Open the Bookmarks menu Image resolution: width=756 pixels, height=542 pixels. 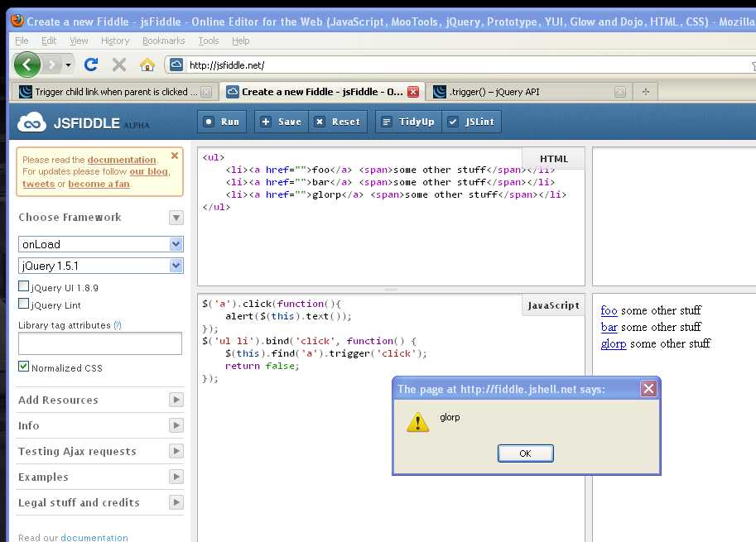click(163, 41)
